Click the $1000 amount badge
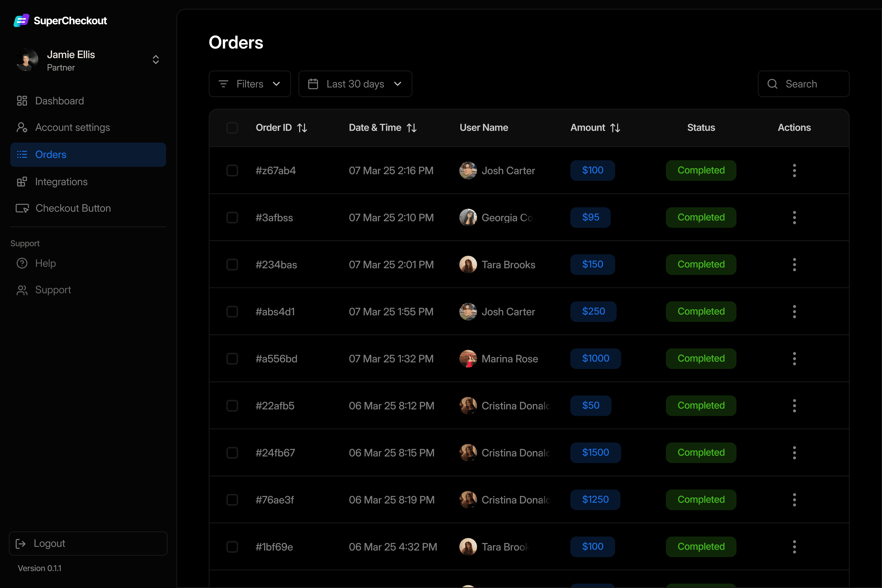The width and height of the screenshot is (882, 588). (596, 358)
